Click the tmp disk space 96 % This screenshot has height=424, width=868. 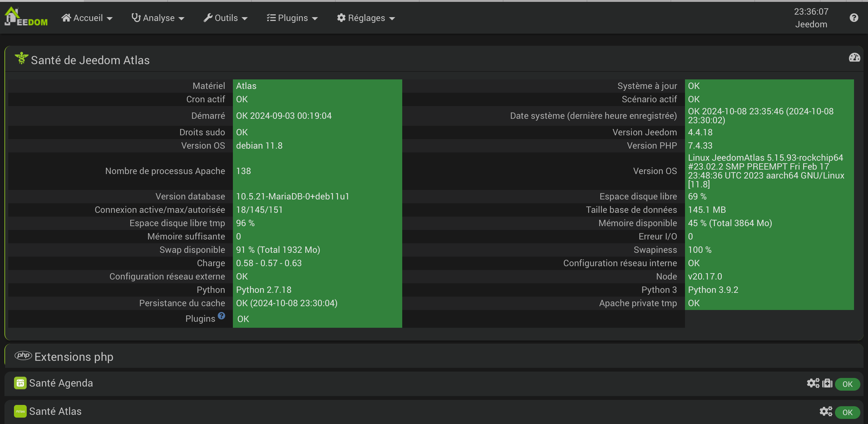(245, 223)
